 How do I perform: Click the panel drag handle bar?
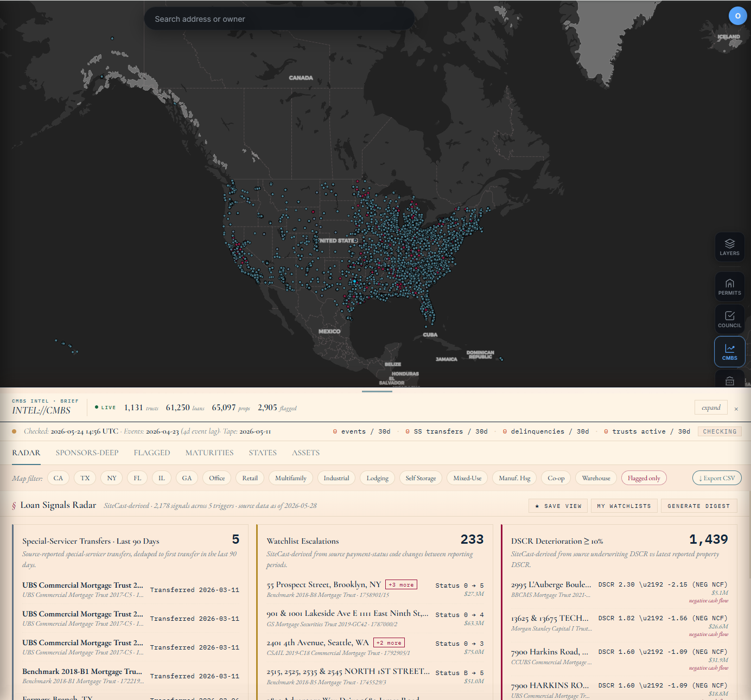click(x=377, y=391)
